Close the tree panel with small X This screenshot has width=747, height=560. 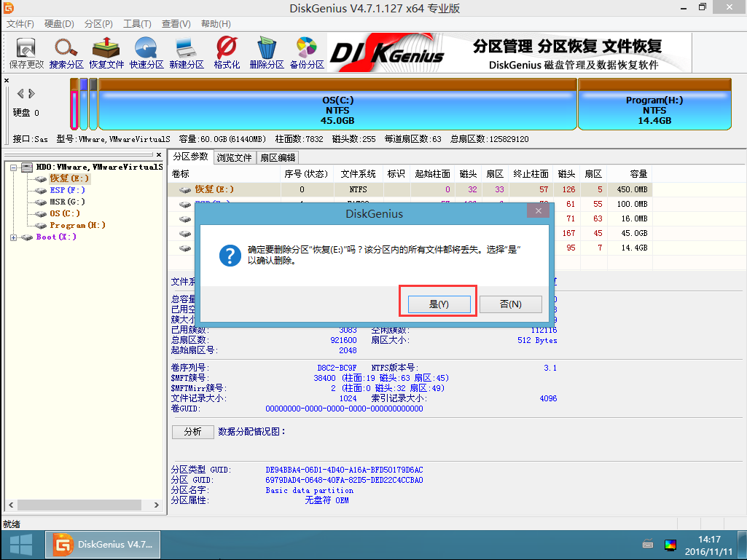pyautogui.click(x=159, y=155)
